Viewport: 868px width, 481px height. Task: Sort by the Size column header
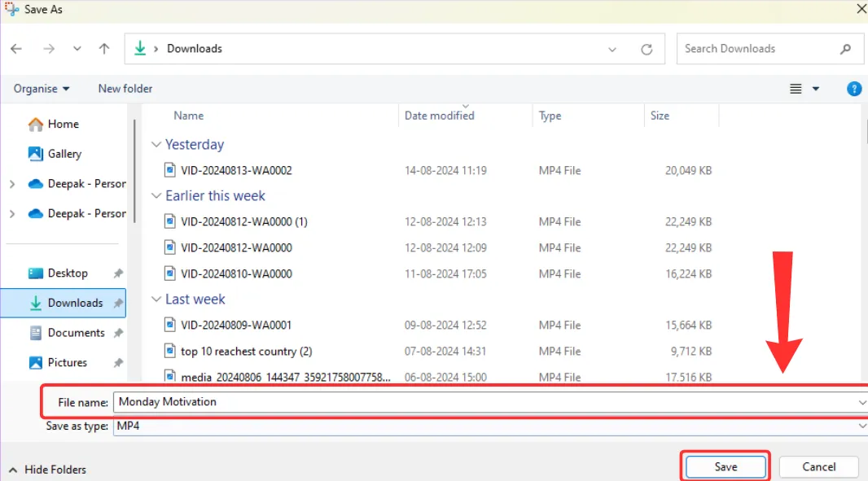[x=660, y=116]
